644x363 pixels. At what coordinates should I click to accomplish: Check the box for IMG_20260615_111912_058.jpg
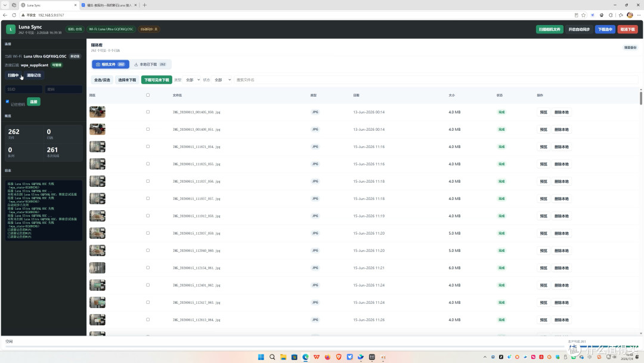coord(148,216)
